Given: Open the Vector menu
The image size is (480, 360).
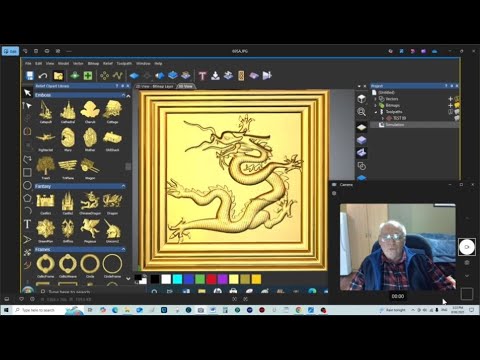Looking at the screenshot, I should [x=78, y=63].
